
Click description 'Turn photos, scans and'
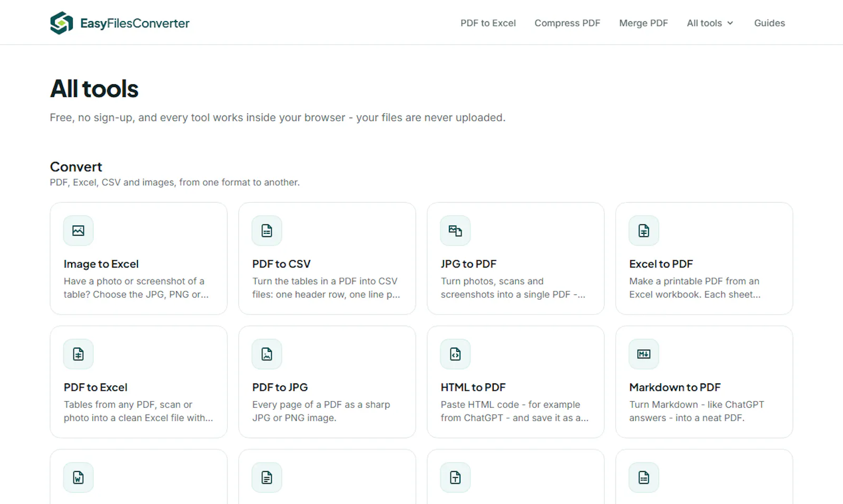pyautogui.click(x=492, y=281)
